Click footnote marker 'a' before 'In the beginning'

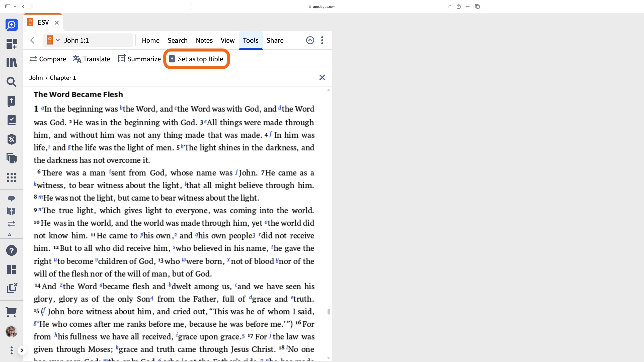[43, 108]
